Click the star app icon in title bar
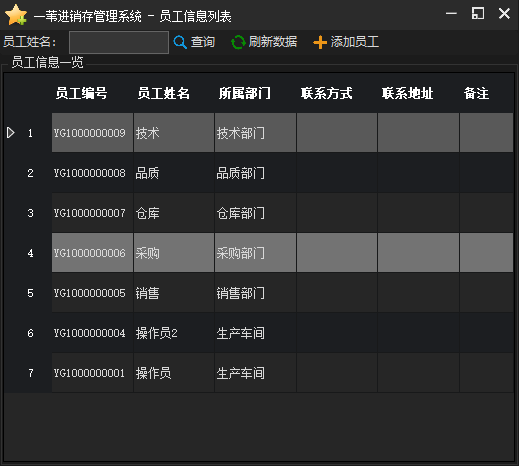The height and width of the screenshot is (466, 519). [x=16, y=15]
